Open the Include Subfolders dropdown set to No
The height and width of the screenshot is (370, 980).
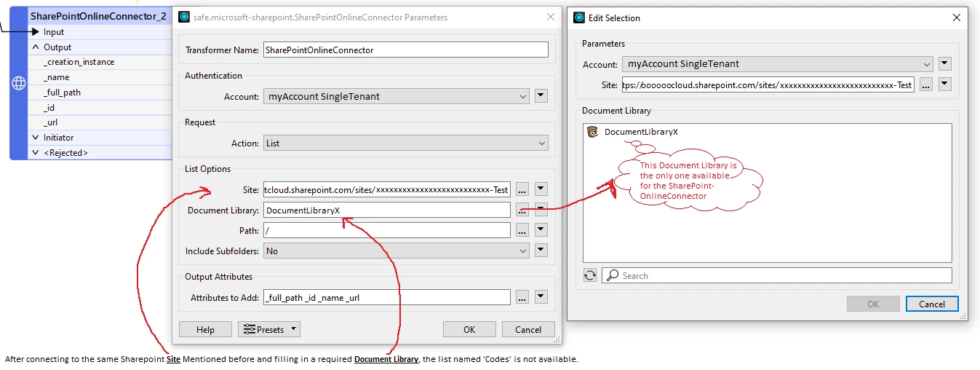tap(397, 251)
